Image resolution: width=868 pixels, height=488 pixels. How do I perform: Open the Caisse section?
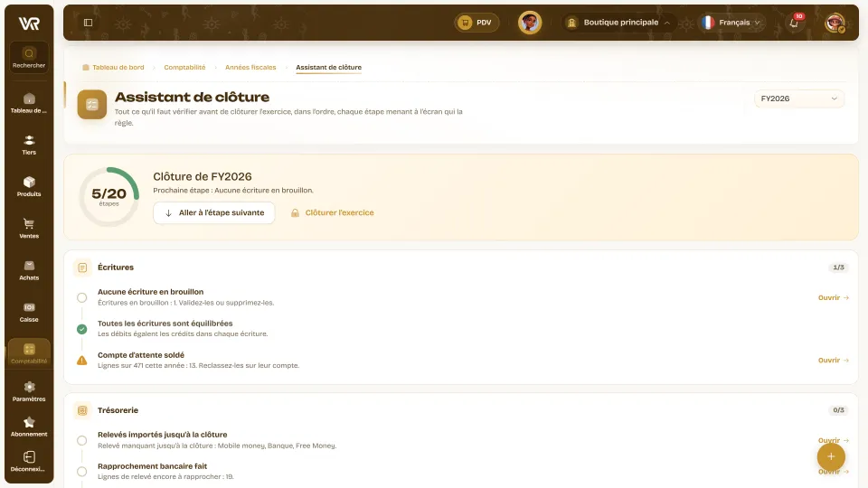tap(29, 312)
